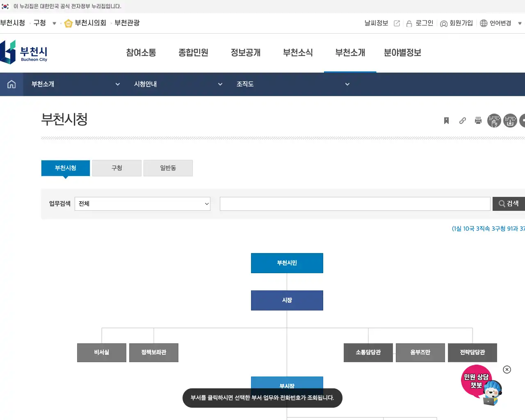The height and width of the screenshot is (420, 525).
Task: Click the Bucheon City logo
Action: coord(24,52)
